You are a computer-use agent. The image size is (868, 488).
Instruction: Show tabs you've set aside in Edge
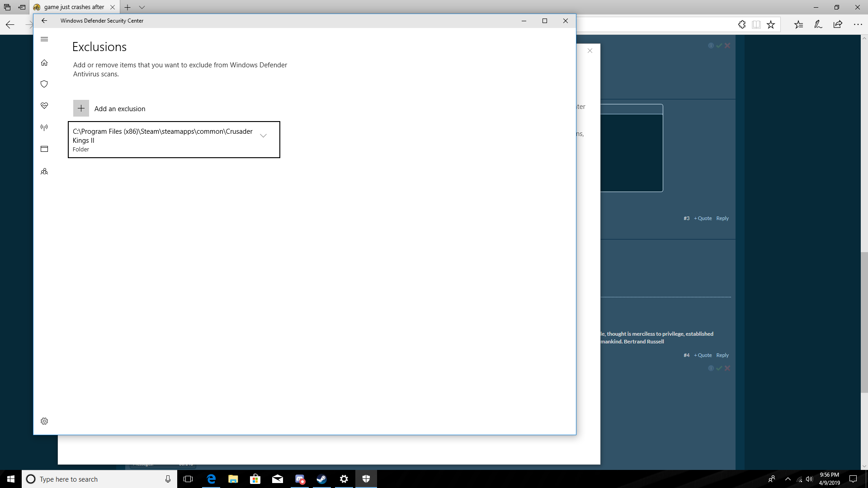coord(7,7)
